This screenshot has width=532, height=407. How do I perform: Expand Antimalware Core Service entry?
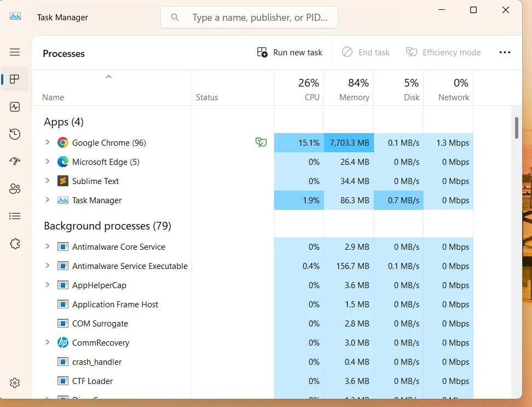(48, 246)
